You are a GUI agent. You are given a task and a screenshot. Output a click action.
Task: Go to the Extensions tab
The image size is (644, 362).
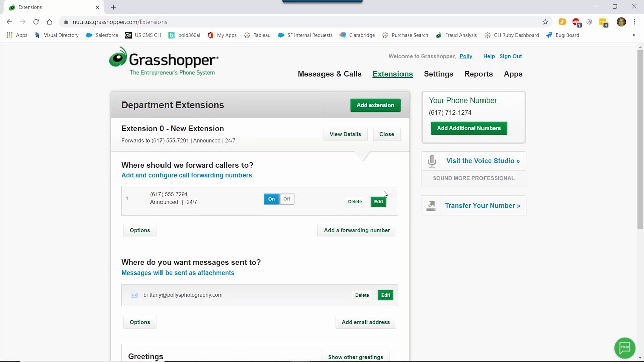pyautogui.click(x=392, y=74)
